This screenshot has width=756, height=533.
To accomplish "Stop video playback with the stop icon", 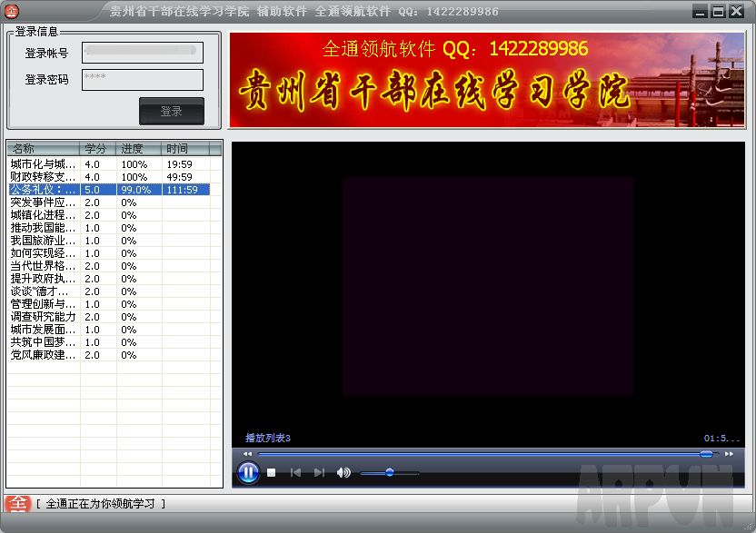I will [x=272, y=472].
